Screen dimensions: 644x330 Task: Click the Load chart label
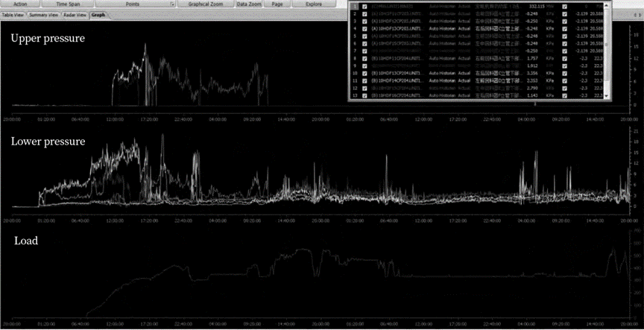[26, 241]
